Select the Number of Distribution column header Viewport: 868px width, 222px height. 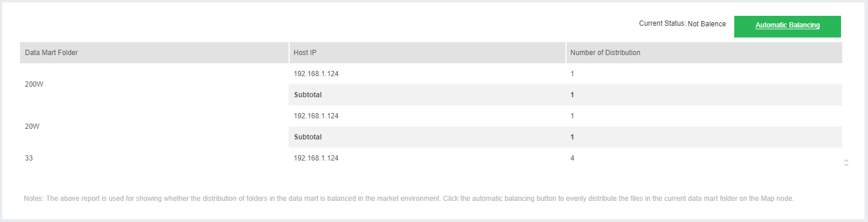[704, 53]
